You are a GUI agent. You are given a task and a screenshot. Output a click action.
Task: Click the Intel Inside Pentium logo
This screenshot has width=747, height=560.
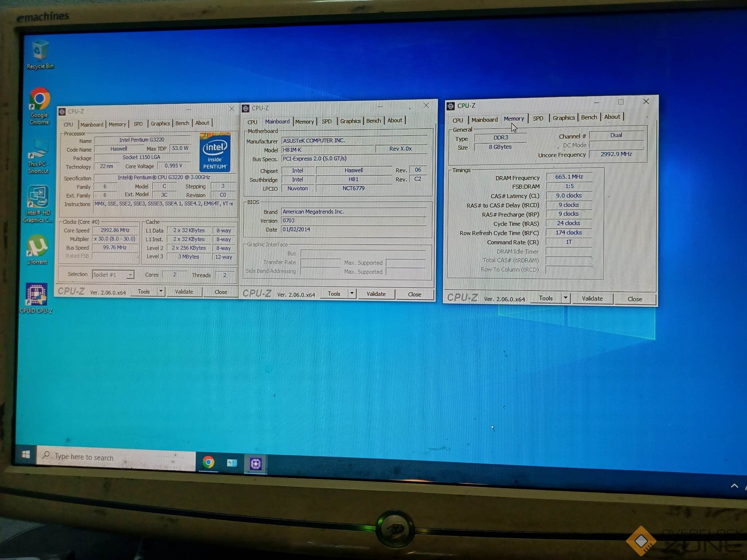[x=215, y=152]
